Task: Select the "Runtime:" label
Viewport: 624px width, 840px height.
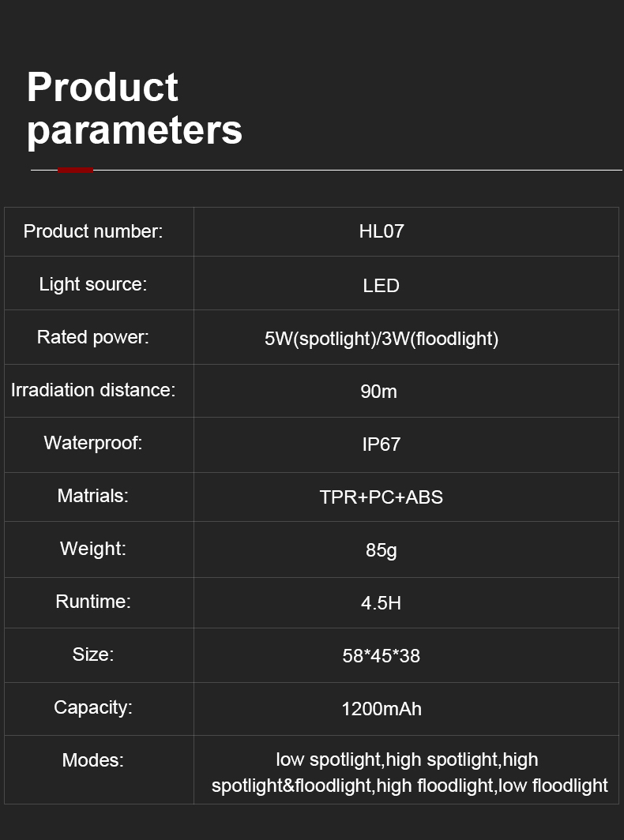Action: pyautogui.click(x=93, y=602)
